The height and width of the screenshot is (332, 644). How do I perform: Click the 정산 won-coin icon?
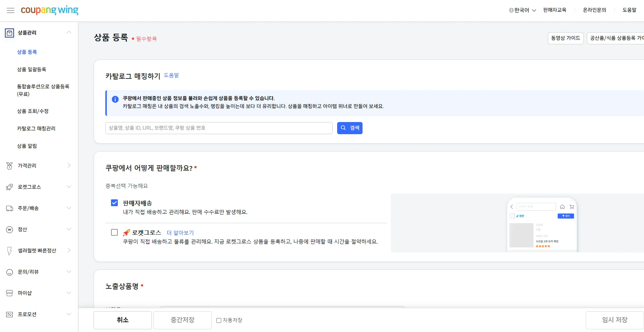[9, 229]
